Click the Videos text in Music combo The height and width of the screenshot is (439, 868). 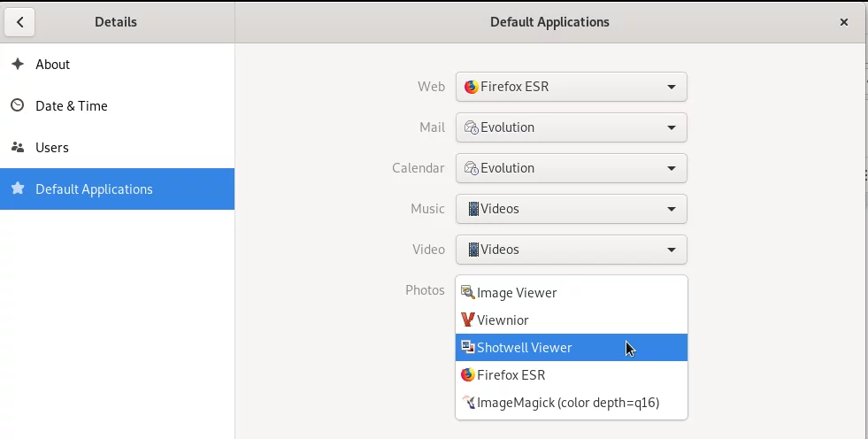[499, 209]
